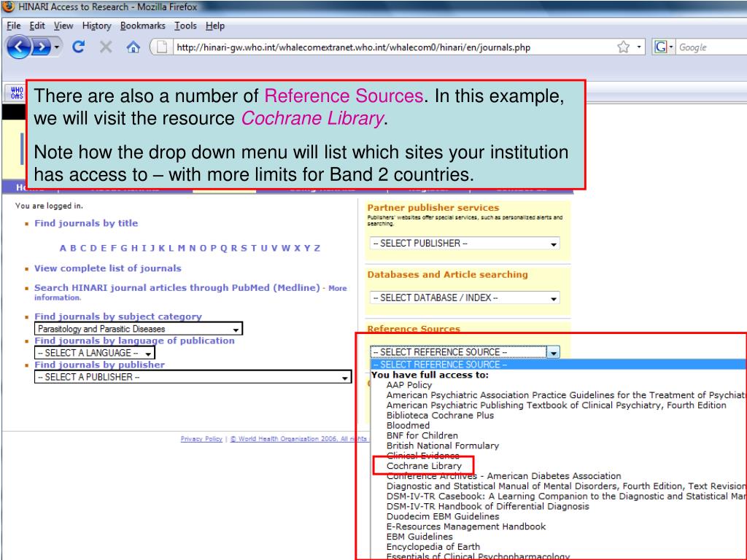Select DSM-IV-TR Casebook option

click(x=565, y=496)
